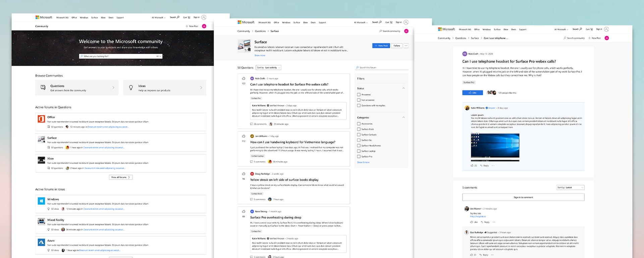
Task: Click Show 8 more categories link
Action: 363,162
